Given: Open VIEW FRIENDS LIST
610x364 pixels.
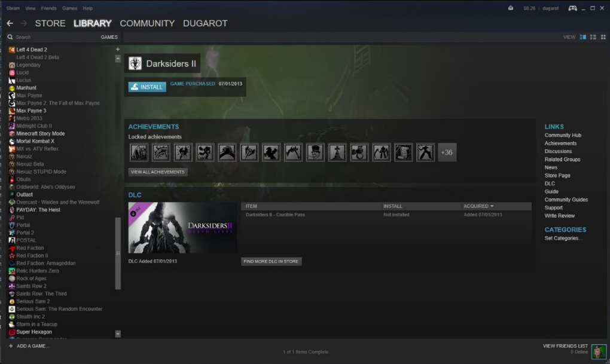Looking at the screenshot, I should (x=565, y=345).
